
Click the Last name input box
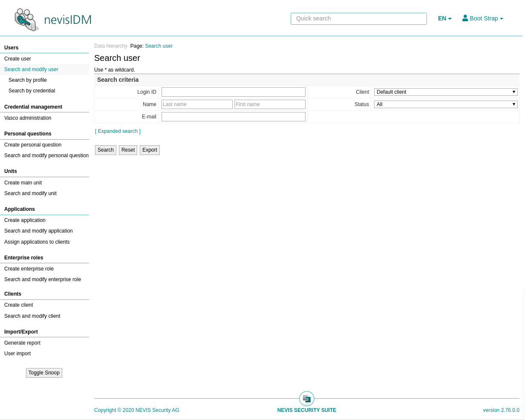[x=197, y=104]
